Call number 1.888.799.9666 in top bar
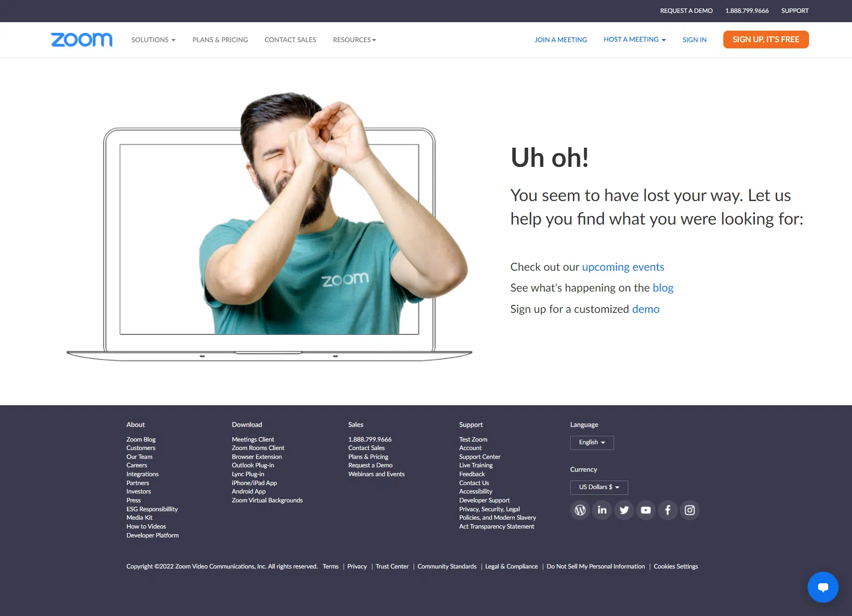The image size is (852, 616). [x=747, y=11]
